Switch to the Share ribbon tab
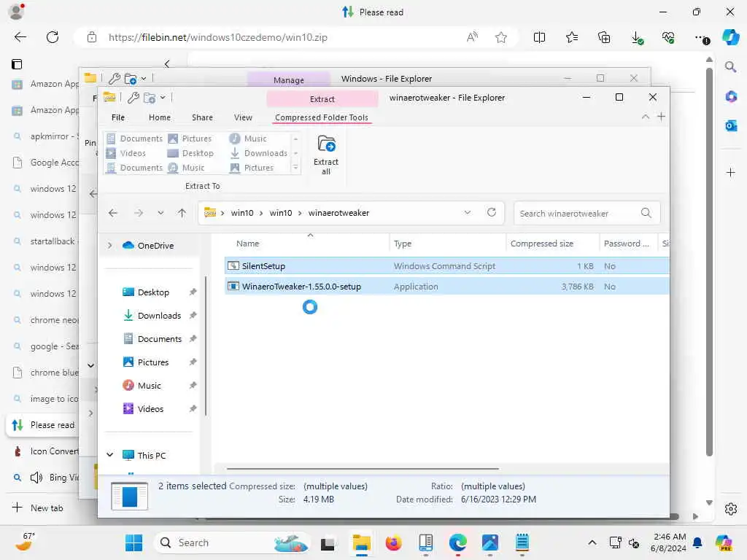The height and width of the screenshot is (560, 747). pyautogui.click(x=202, y=117)
